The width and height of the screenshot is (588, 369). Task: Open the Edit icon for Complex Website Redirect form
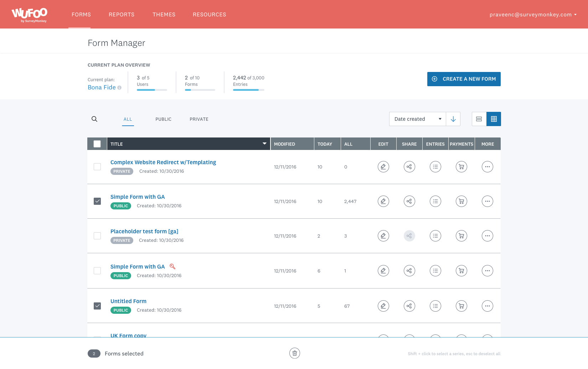pos(383,167)
